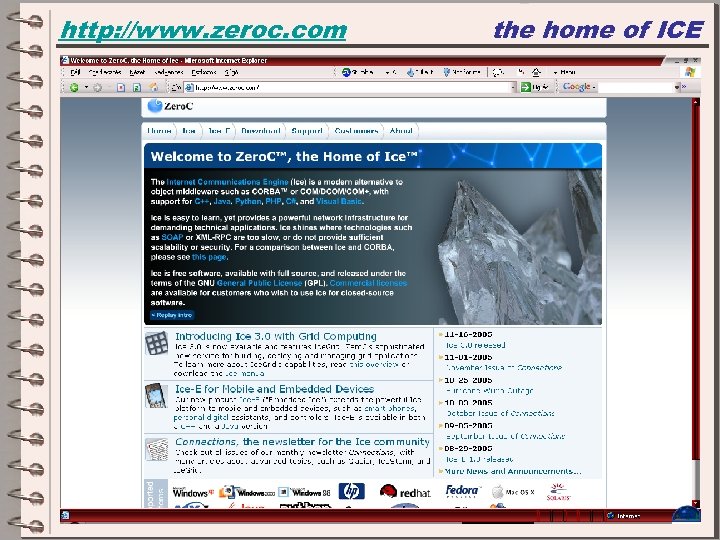
Task: Click the Windows 98 platform logo
Action: click(305, 492)
